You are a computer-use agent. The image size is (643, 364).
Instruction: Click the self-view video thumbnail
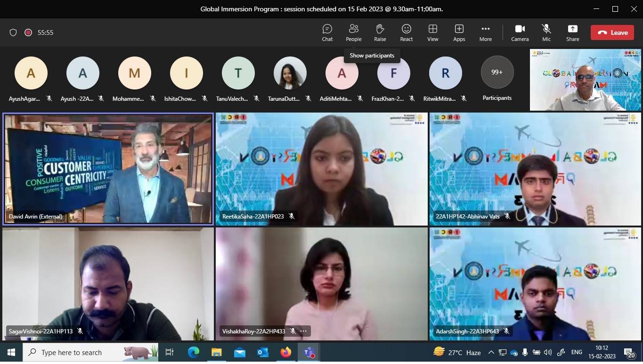tap(586, 80)
